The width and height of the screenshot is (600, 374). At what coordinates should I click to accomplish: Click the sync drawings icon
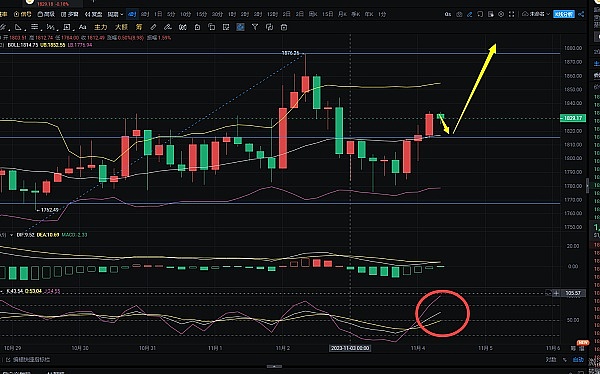tap(269, 27)
